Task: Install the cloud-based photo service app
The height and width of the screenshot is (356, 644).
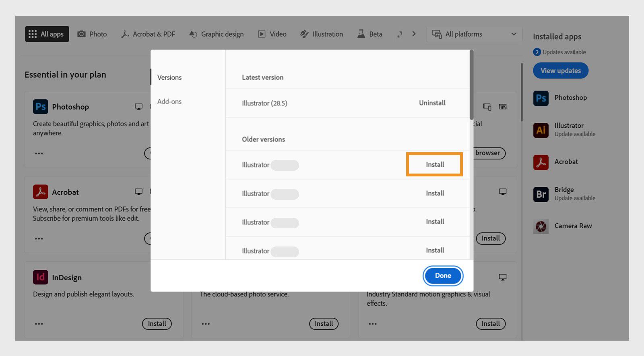Action: click(x=324, y=324)
